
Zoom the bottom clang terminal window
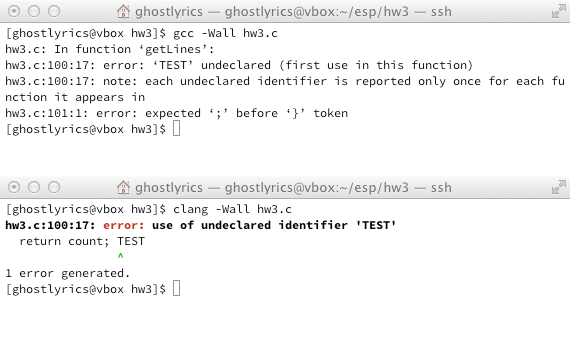(54, 187)
